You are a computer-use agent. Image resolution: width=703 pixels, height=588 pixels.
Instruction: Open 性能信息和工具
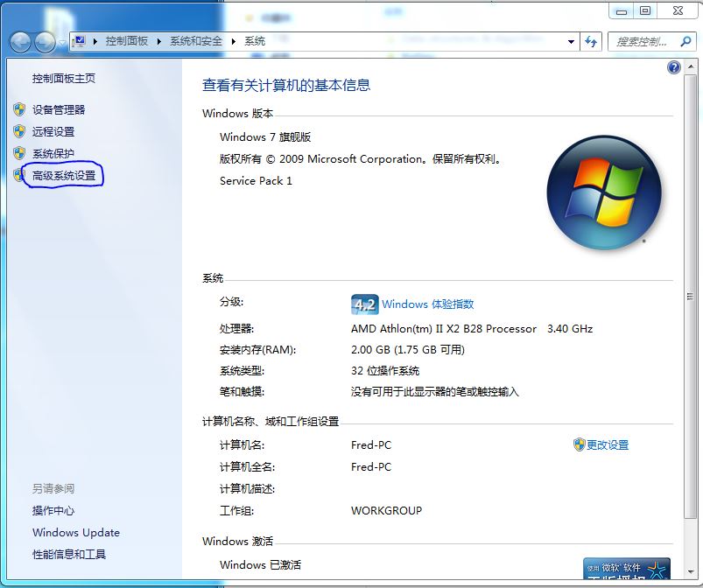coord(69,555)
